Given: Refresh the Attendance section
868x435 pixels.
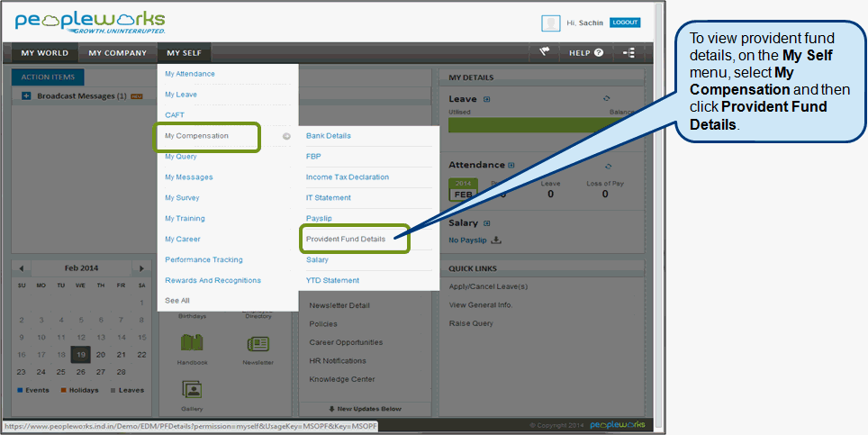Looking at the screenshot, I should 609,166.
